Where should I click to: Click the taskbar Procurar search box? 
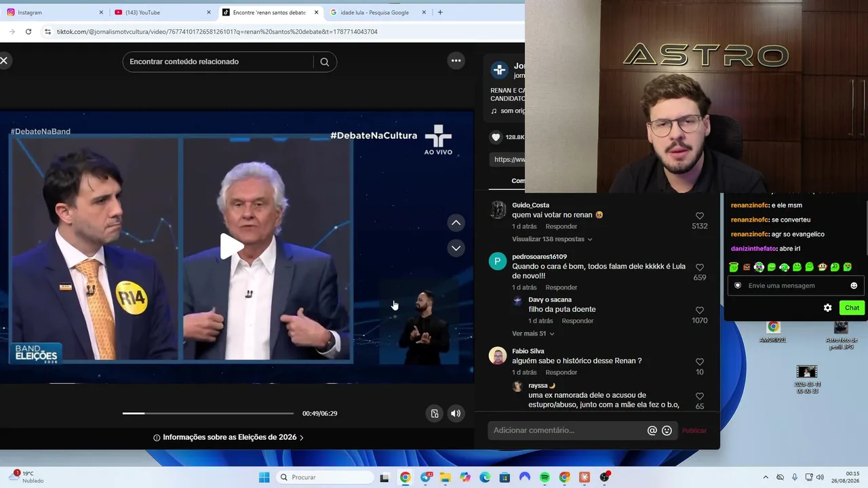coord(323,477)
